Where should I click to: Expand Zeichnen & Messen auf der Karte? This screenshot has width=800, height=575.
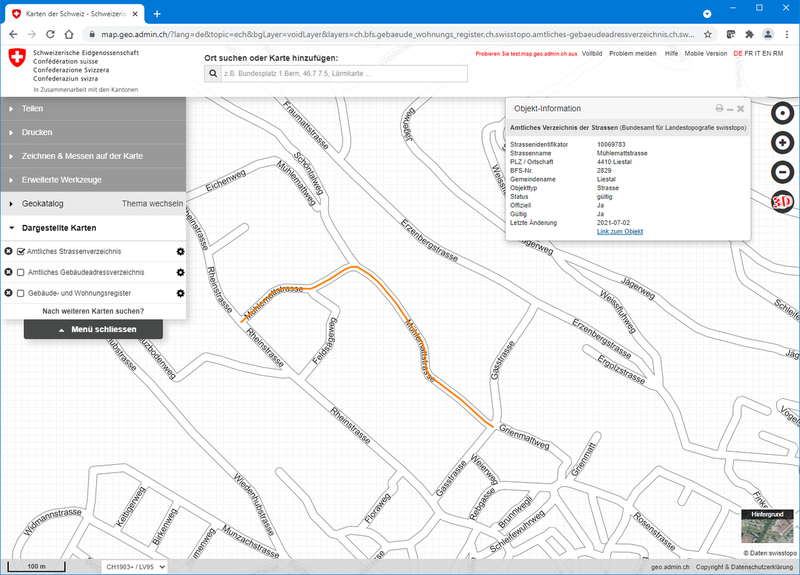tap(93, 156)
